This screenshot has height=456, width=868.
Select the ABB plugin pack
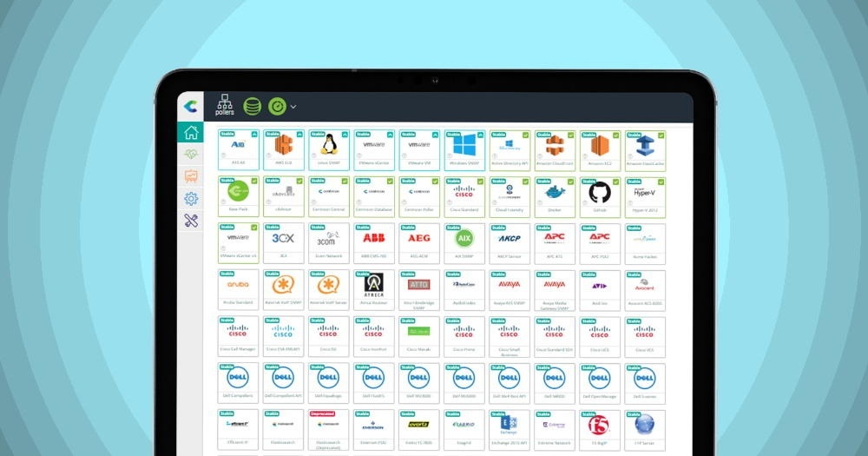pyautogui.click(x=374, y=243)
